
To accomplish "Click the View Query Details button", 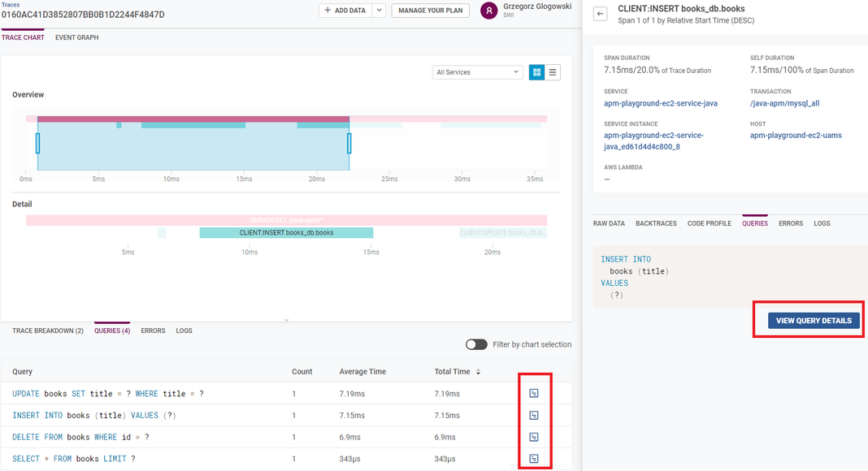I will coord(814,321).
